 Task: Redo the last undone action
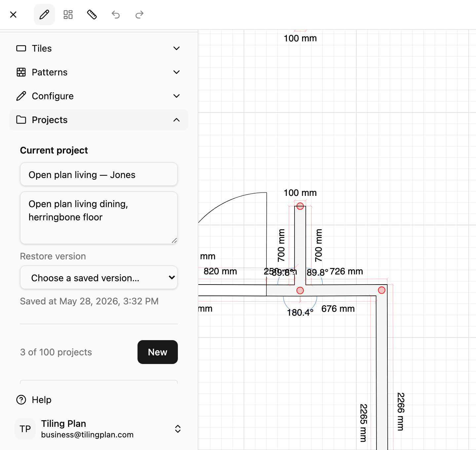[x=139, y=15]
